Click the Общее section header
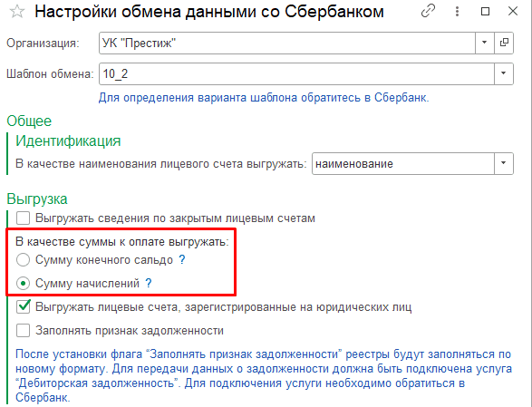Image resolution: width=532 pixels, height=407 pixels. pyautogui.click(x=29, y=121)
